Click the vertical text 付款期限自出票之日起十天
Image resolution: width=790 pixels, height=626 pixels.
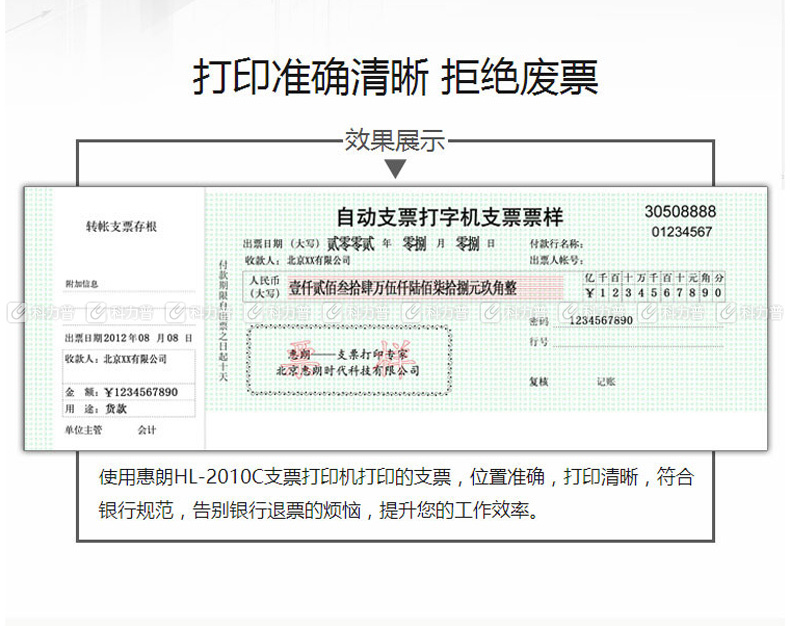pos(223,321)
